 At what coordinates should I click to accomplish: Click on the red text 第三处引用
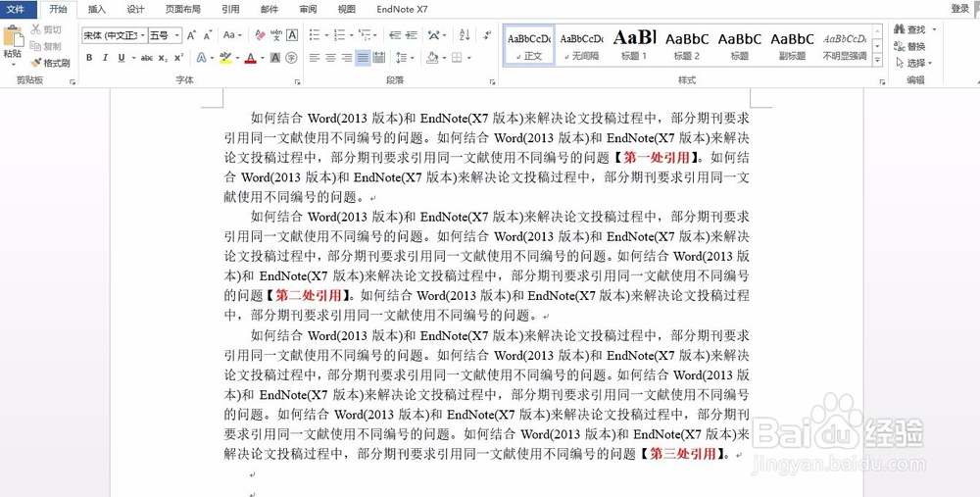pos(682,454)
